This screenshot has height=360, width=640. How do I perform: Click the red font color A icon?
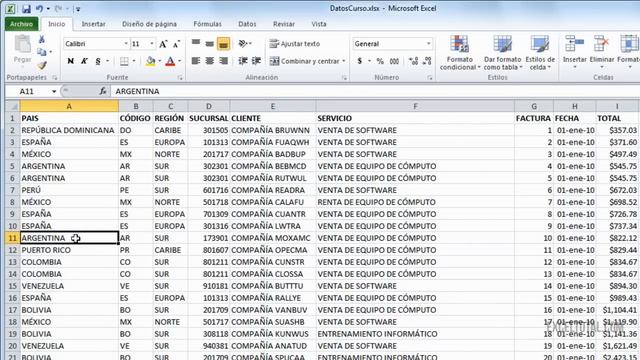pos(171,61)
